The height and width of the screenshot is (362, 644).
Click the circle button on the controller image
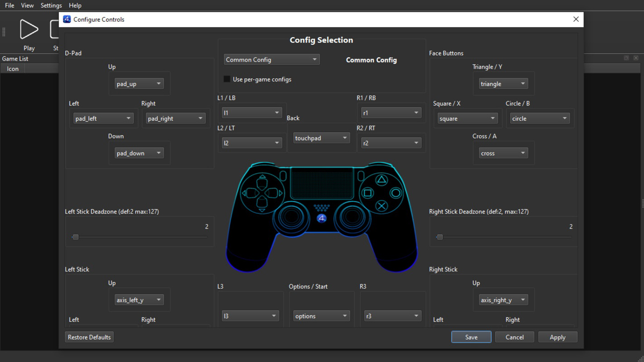(x=396, y=193)
